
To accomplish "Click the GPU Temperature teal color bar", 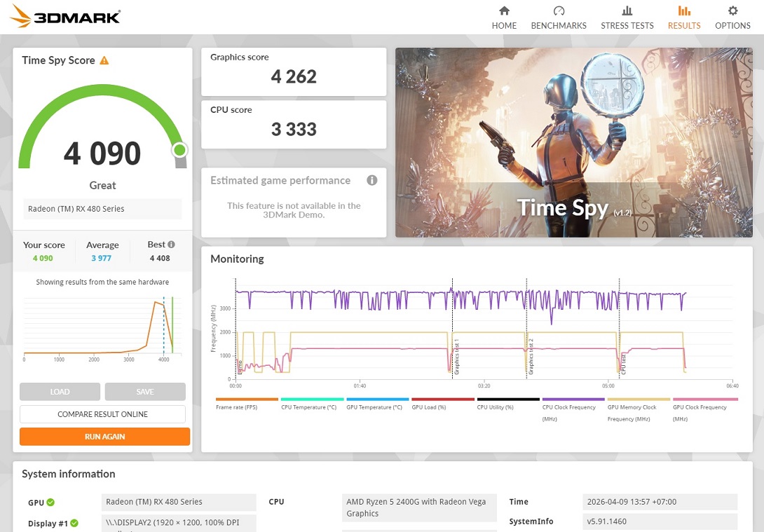I will coord(377,400).
